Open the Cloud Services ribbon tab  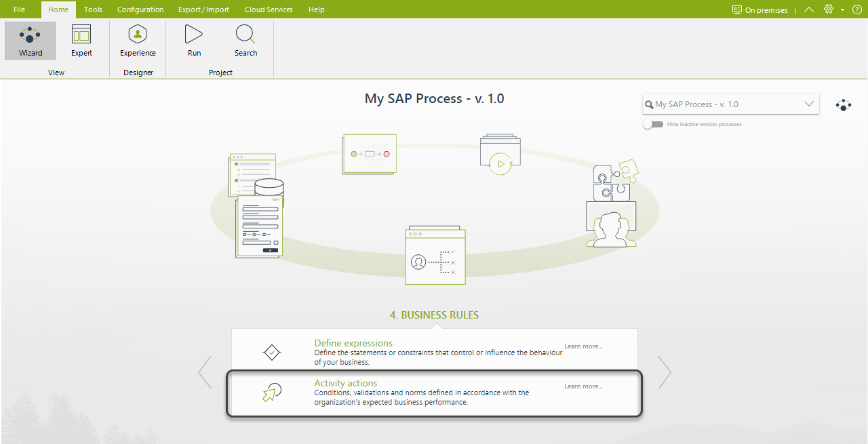[x=269, y=9]
